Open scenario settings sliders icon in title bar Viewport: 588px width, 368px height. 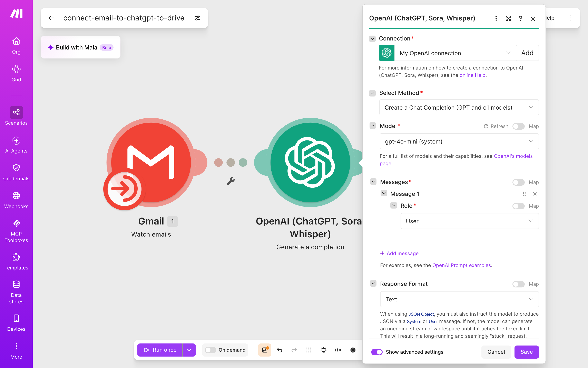pos(197,18)
